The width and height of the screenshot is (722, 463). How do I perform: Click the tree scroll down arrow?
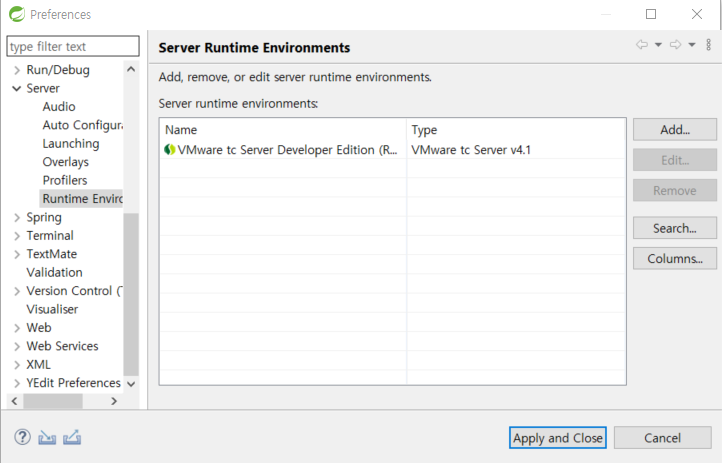click(131, 384)
